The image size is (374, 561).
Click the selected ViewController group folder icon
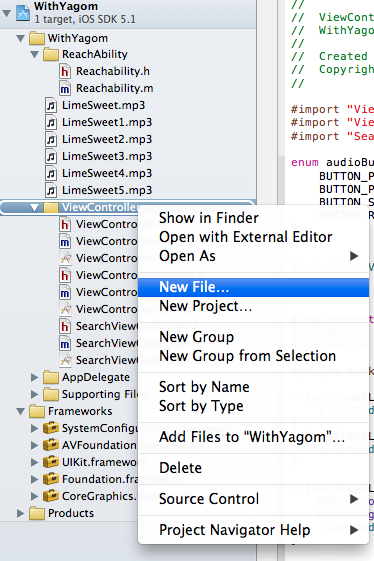pyautogui.click(x=51, y=208)
